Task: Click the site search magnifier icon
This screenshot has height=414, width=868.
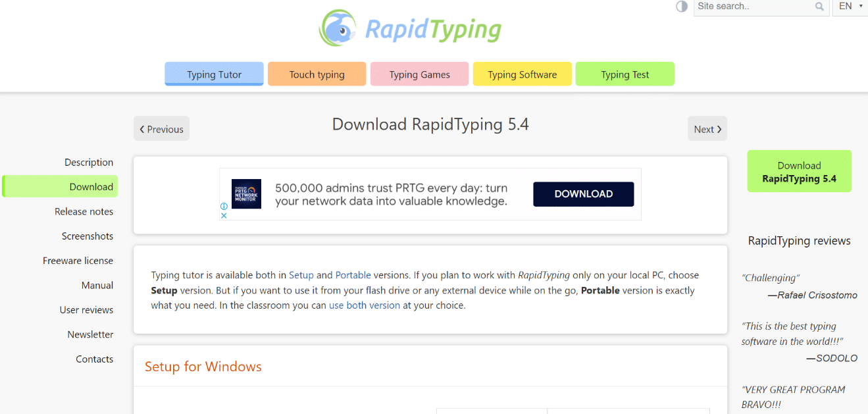Action: (819, 7)
